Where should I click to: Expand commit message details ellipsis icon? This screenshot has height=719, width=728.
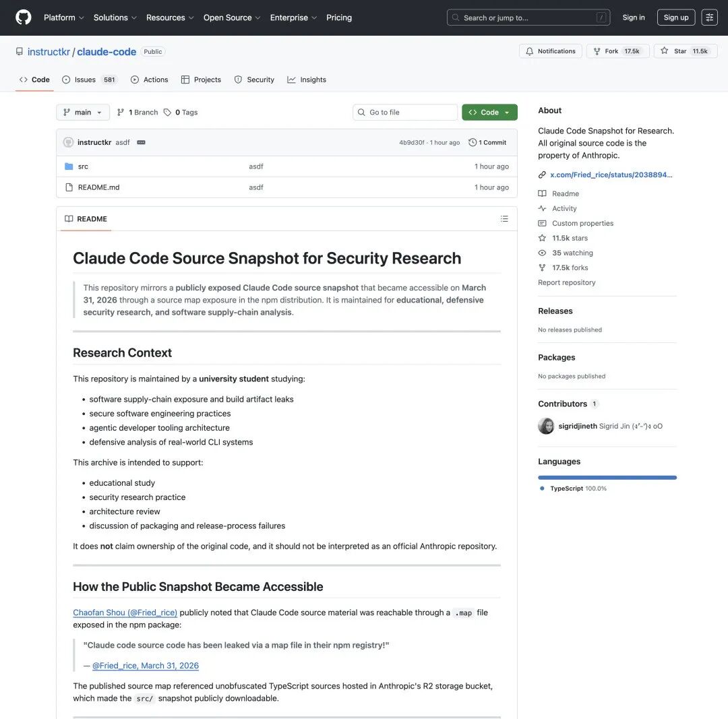click(x=141, y=142)
